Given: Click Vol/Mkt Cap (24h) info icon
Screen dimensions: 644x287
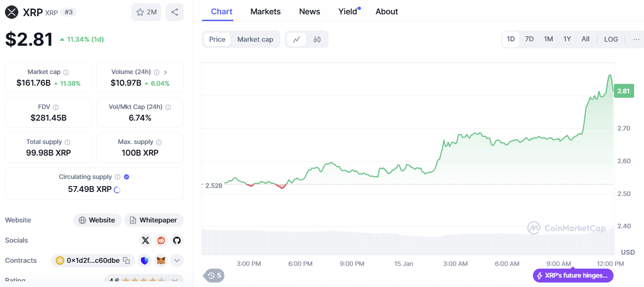Looking at the screenshot, I should pyautogui.click(x=168, y=107).
